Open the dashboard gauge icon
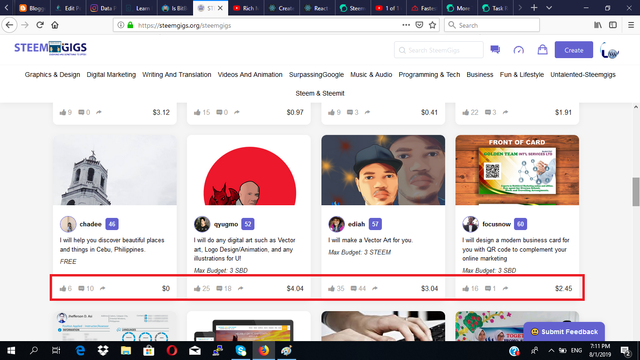 (518, 50)
